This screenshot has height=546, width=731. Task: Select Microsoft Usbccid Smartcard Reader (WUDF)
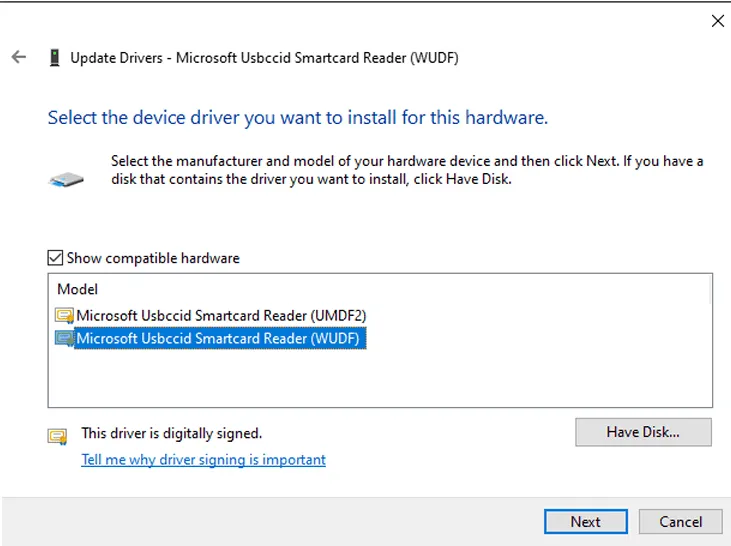[220, 339]
